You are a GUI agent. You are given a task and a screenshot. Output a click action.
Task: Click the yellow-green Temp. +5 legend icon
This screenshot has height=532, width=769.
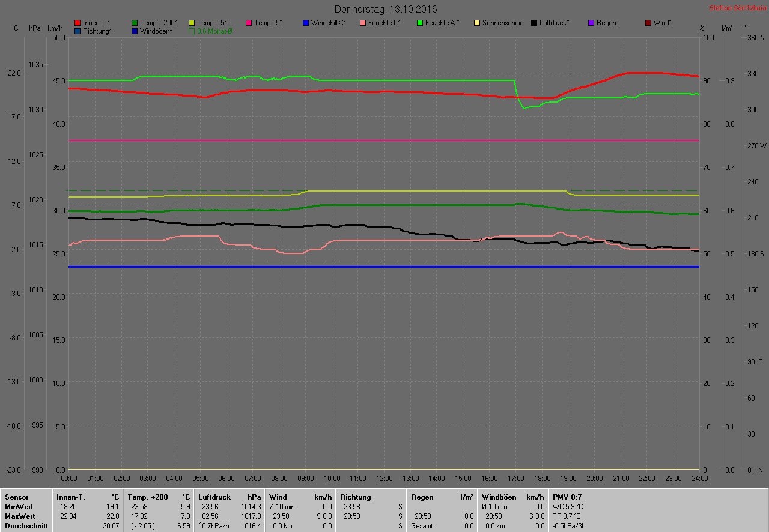coord(192,23)
